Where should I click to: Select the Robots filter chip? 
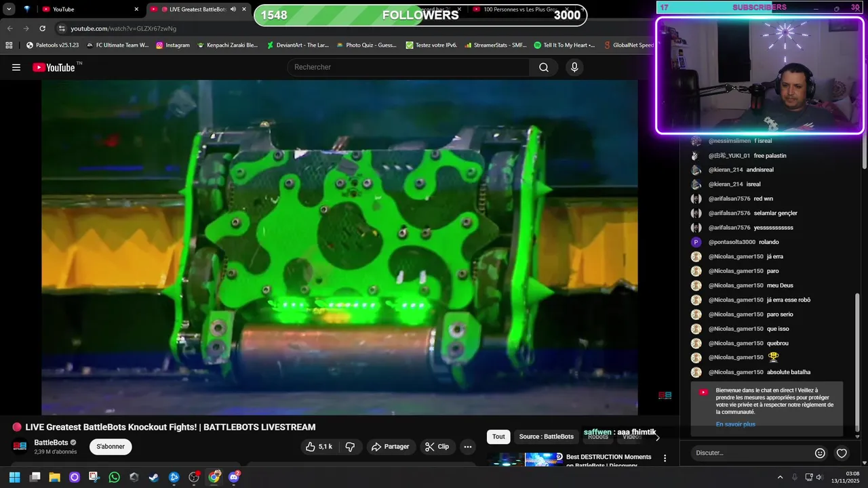coord(598,436)
